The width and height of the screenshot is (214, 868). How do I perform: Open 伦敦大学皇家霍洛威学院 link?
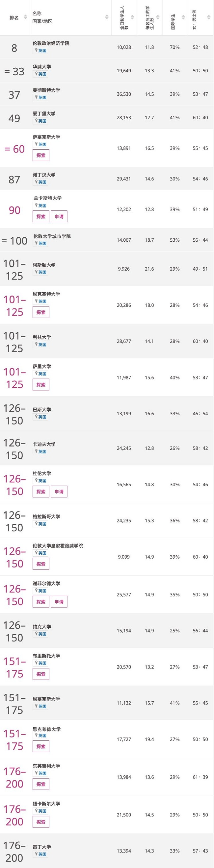click(58, 546)
